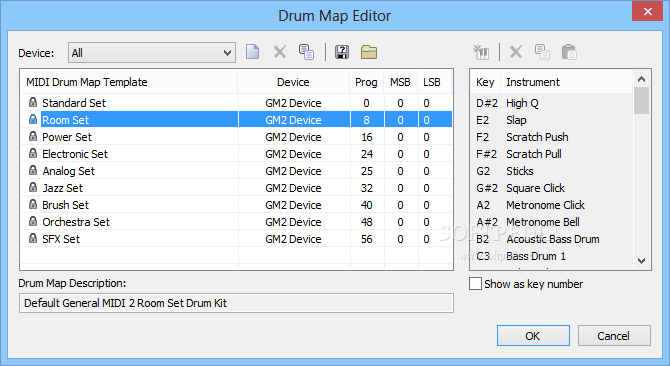Image resolution: width=670 pixels, height=366 pixels.
Task: Close the Drum Map Editor window
Action: coord(647,12)
